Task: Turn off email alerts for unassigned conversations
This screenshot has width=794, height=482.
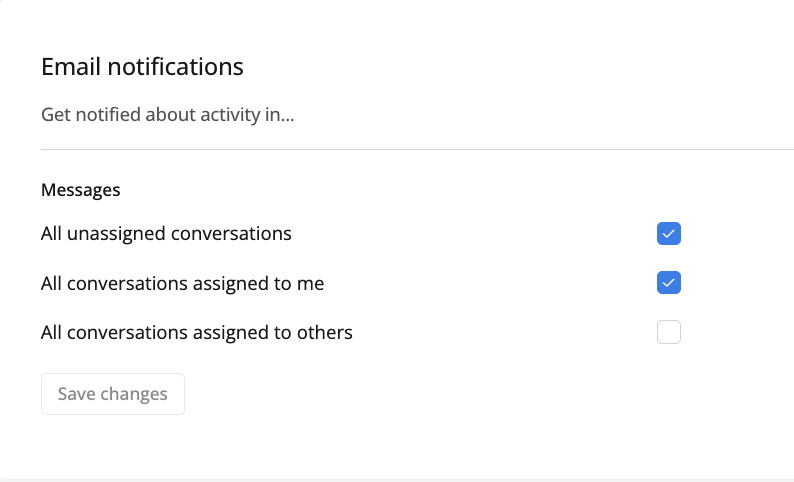Action: (669, 234)
